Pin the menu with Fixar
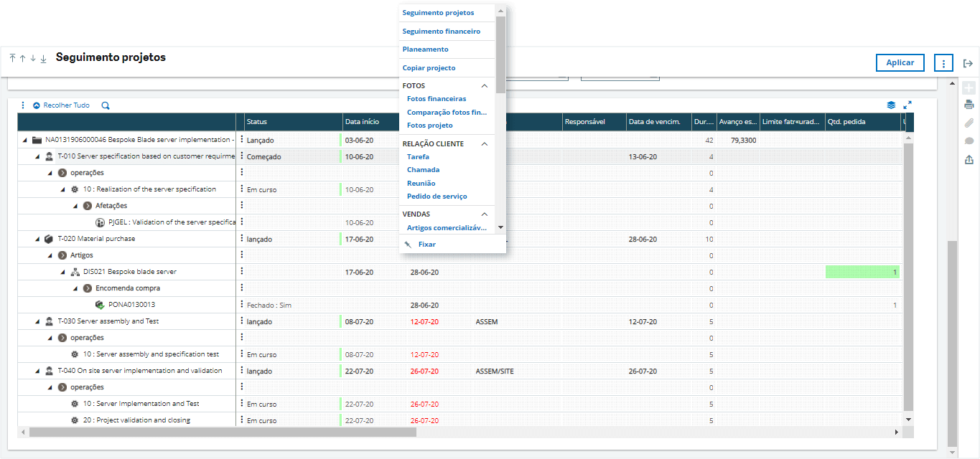Image resolution: width=980 pixels, height=459 pixels. (x=426, y=245)
